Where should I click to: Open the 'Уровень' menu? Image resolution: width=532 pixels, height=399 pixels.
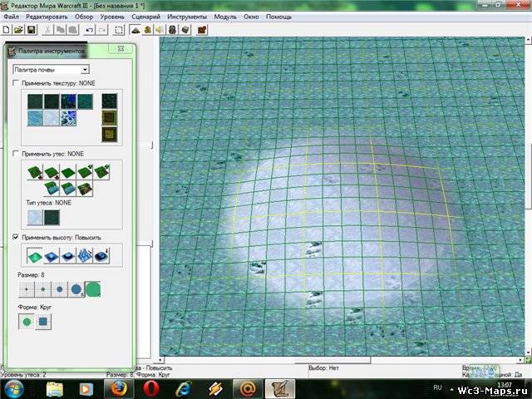tap(112, 17)
